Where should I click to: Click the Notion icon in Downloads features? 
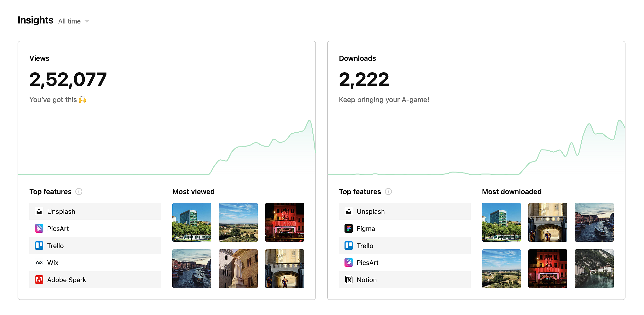pos(349,280)
